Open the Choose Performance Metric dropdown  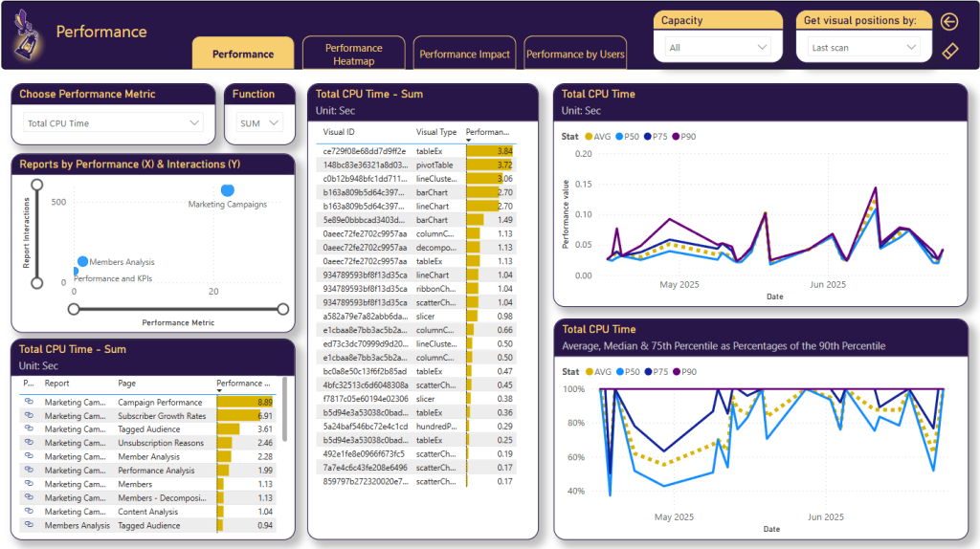point(114,123)
